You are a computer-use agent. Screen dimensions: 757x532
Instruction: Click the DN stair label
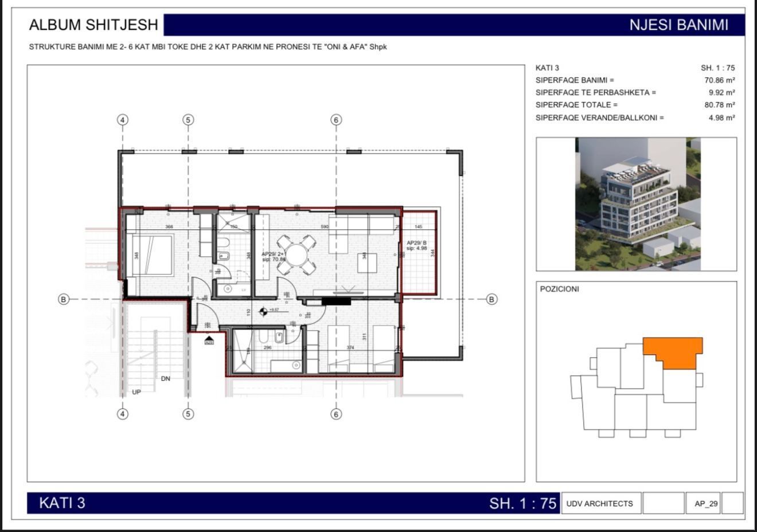click(x=166, y=378)
